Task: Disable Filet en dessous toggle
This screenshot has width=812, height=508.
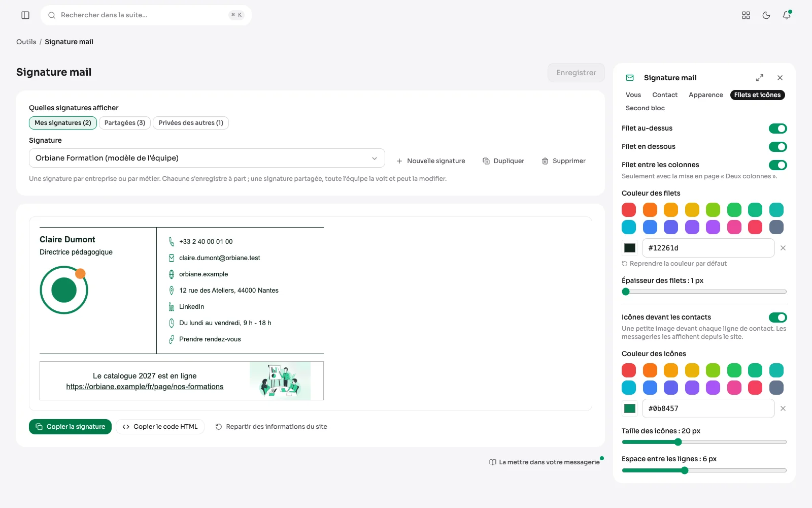Action: click(x=777, y=147)
